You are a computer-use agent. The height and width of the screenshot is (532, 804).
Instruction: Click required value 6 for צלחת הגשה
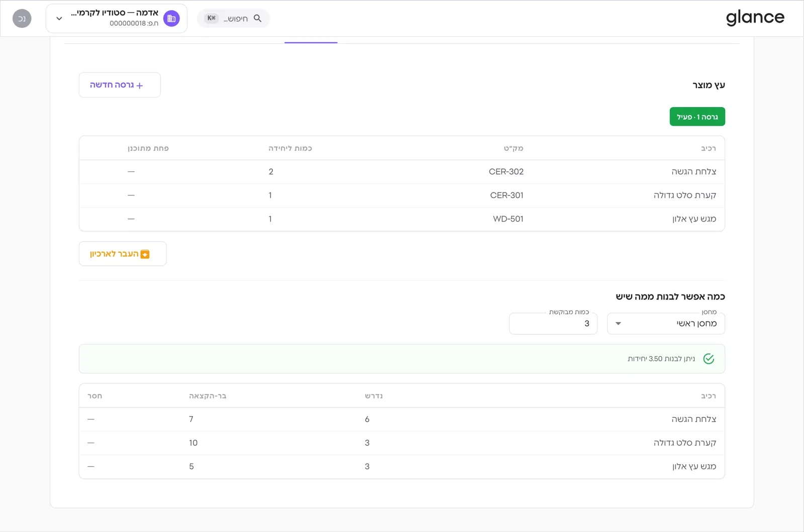pyautogui.click(x=367, y=419)
